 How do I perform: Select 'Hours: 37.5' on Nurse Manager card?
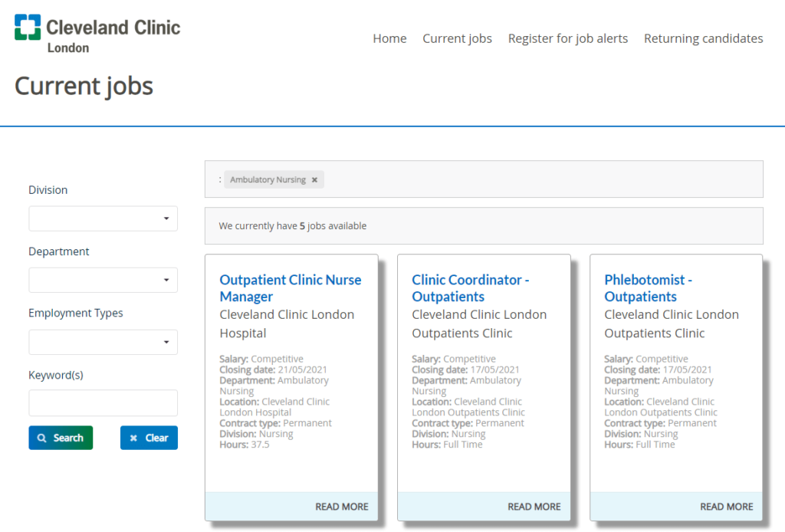245,445
